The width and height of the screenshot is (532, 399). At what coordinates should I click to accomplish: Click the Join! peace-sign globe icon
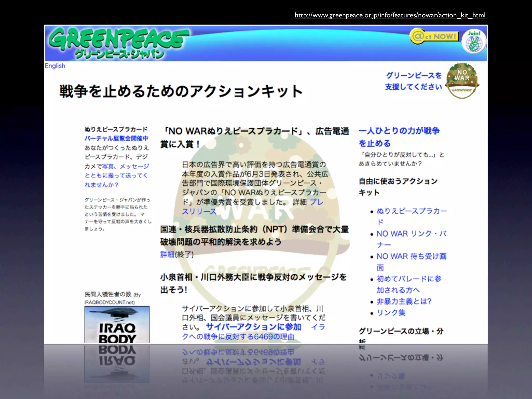474,42
